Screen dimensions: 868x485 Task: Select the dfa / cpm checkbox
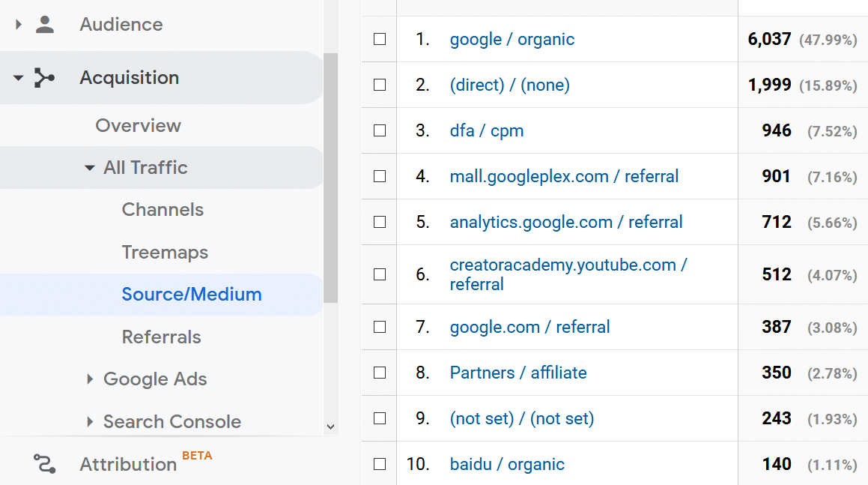click(379, 130)
